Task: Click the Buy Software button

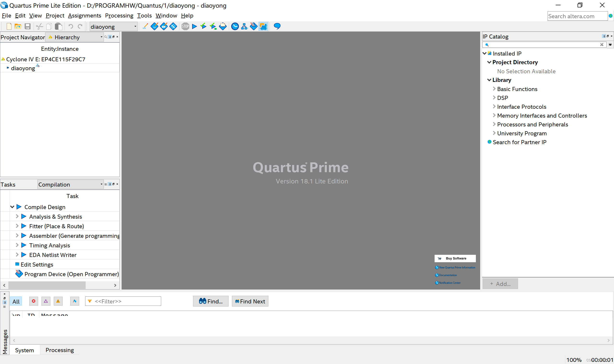Action: coord(455,258)
